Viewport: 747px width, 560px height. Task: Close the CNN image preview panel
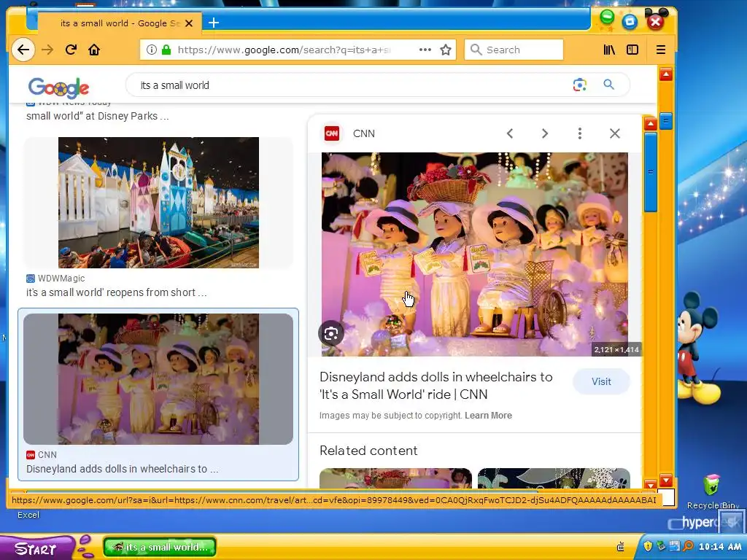[x=614, y=133]
